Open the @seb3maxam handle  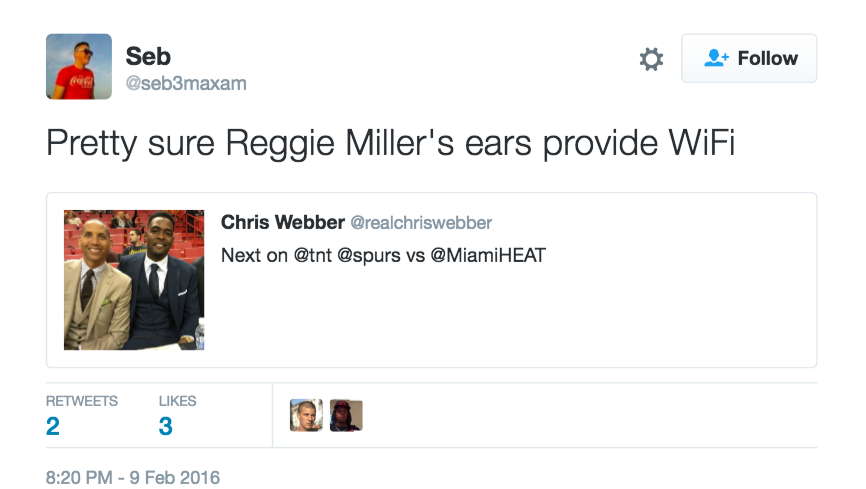click(186, 83)
